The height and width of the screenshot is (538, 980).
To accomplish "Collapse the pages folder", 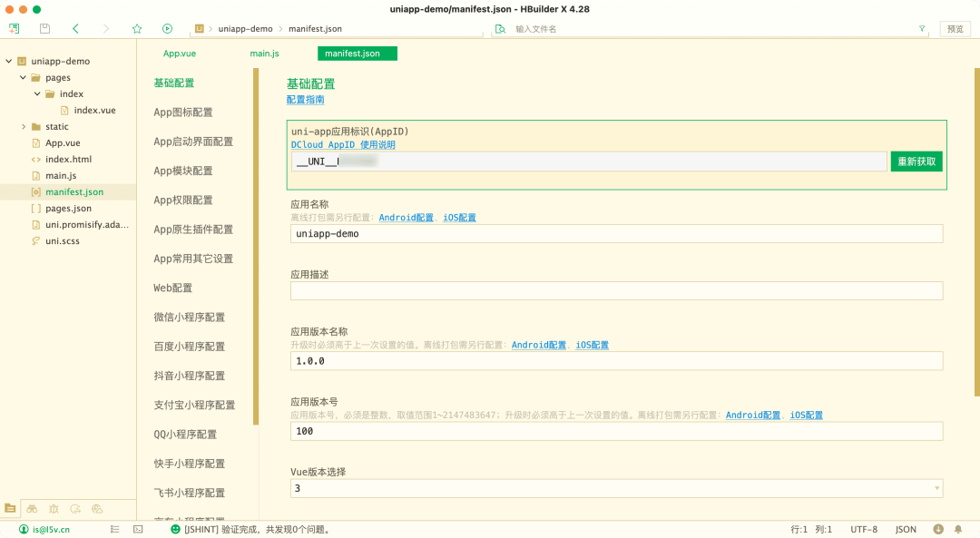I will [23, 77].
